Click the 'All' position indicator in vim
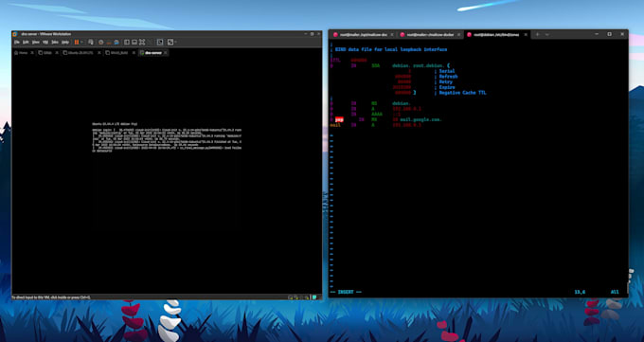Image resolution: width=644 pixels, height=342 pixels. (x=615, y=292)
